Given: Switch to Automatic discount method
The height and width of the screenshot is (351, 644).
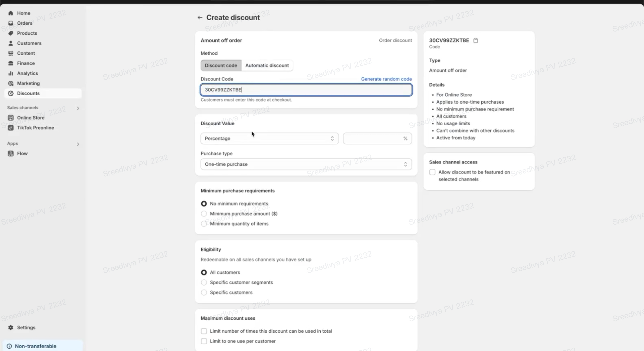Looking at the screenshot, I should (267, 65).
